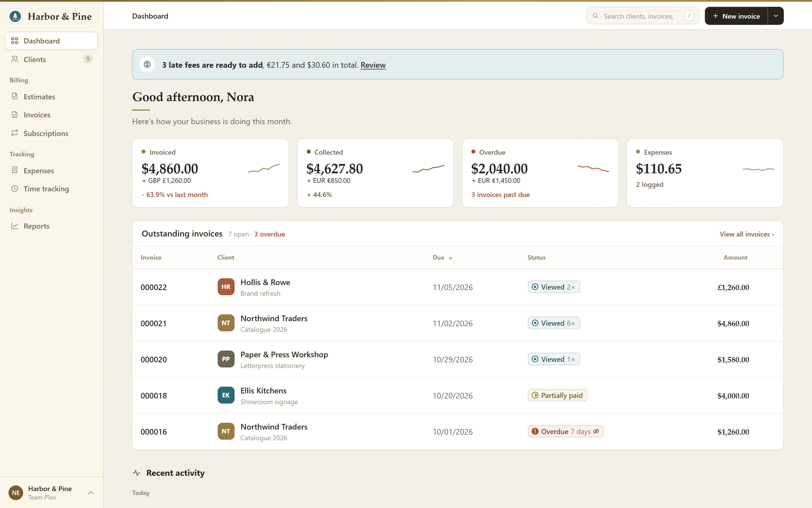812x508 pixels.
Task: Click the PP avatar for Paper & Press Workshop
Action: 226,359
